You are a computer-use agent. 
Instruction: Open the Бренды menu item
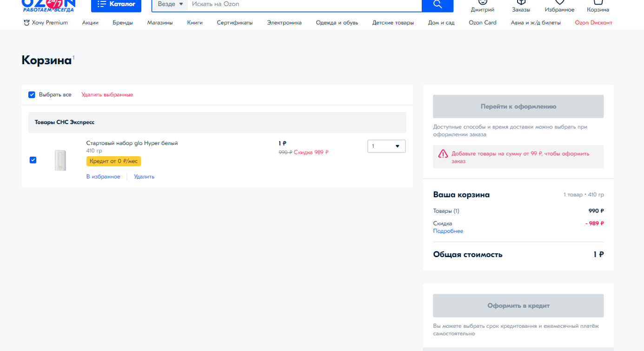click(x=123, y=23)
